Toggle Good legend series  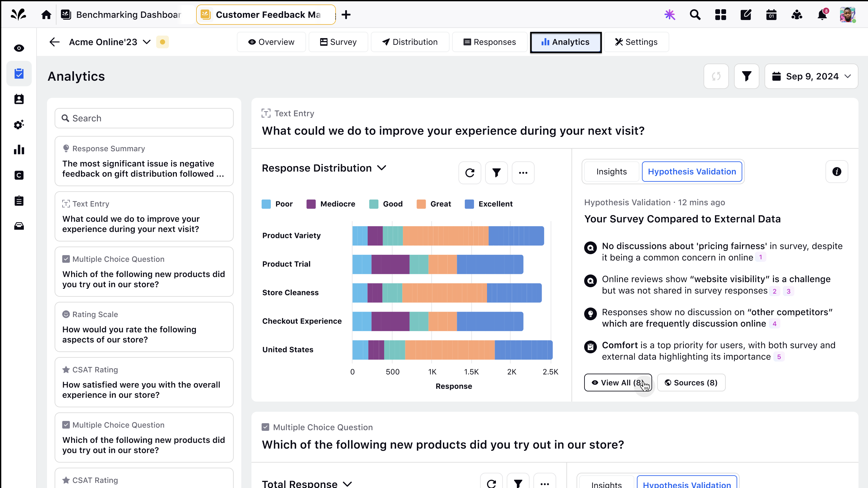click(x=386, y=204)
